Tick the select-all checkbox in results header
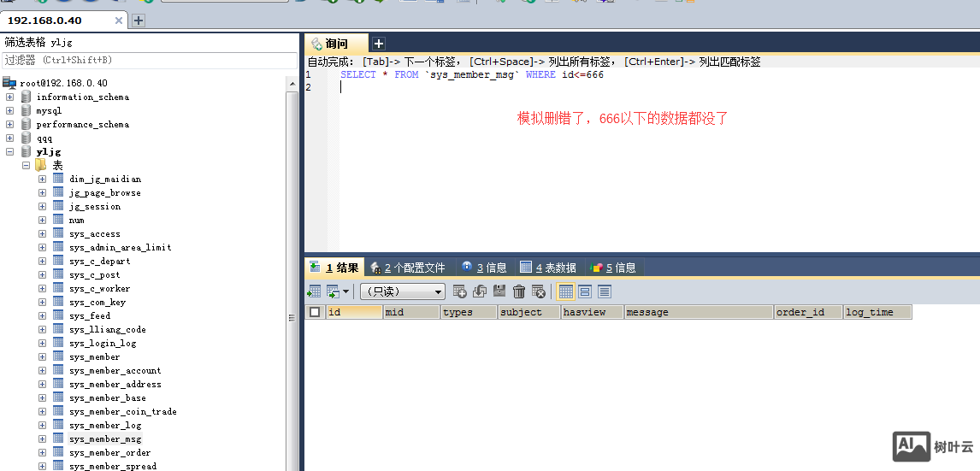 coord(315,312)
